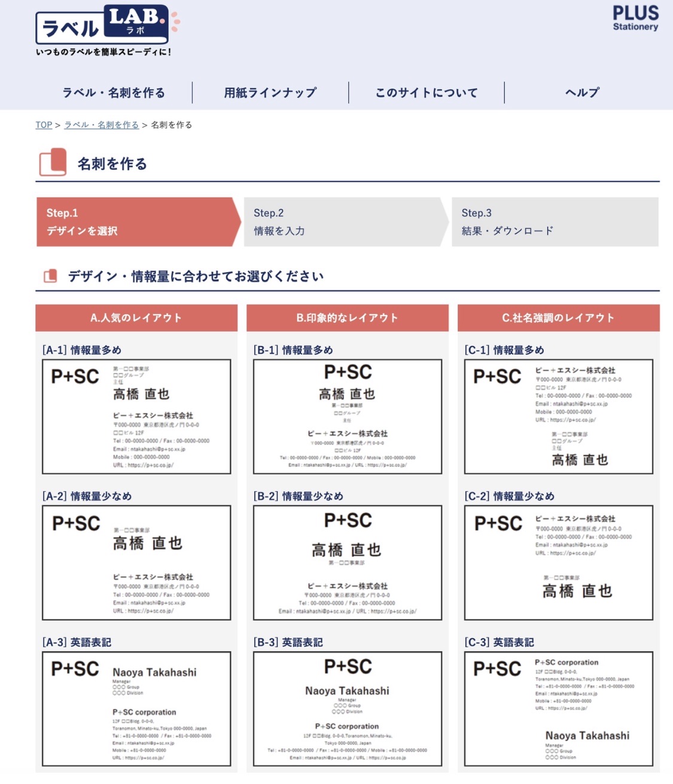Click the PLUS Stationery logo
This screenshot has height=784, width=673.
635,18
